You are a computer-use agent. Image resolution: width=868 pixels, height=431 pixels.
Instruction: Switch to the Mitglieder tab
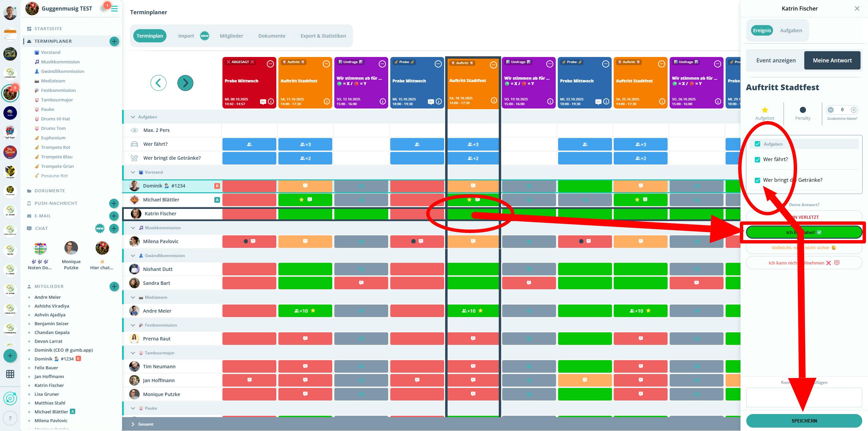(x=231, y=36)
